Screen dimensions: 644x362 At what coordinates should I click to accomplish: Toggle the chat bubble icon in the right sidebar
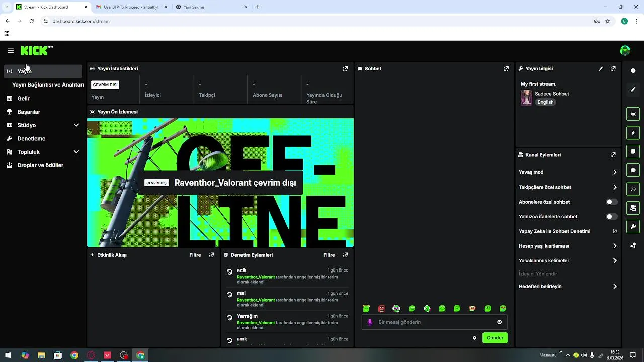(633, 170)
